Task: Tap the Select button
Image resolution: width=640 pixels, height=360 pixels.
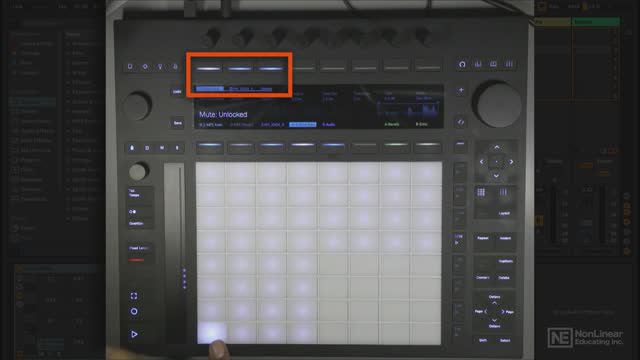Action: point(505,340)
